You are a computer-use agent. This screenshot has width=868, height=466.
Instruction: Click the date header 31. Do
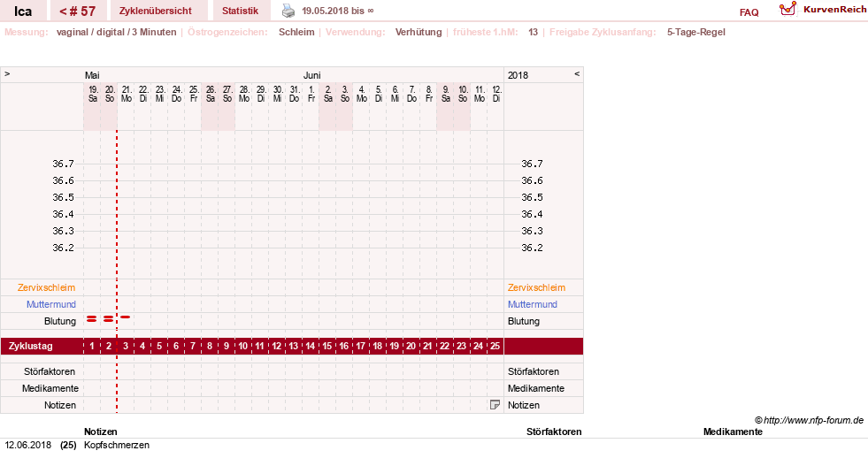(x=295, y=94)
